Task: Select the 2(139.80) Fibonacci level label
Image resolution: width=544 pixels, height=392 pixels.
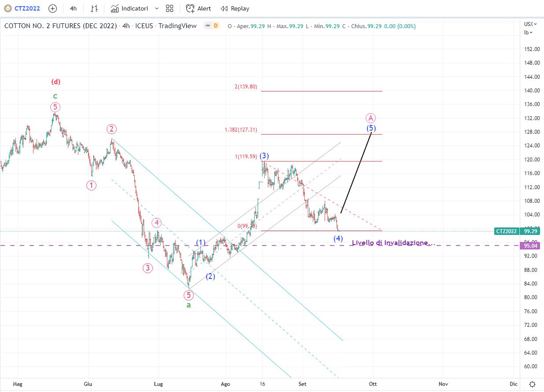Action: [246, 87]
